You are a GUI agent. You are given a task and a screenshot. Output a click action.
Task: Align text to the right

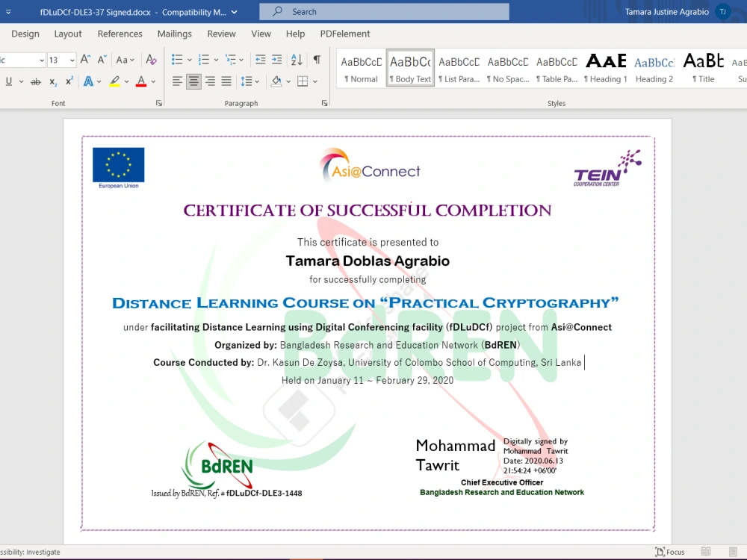click(x=210, y=81)
